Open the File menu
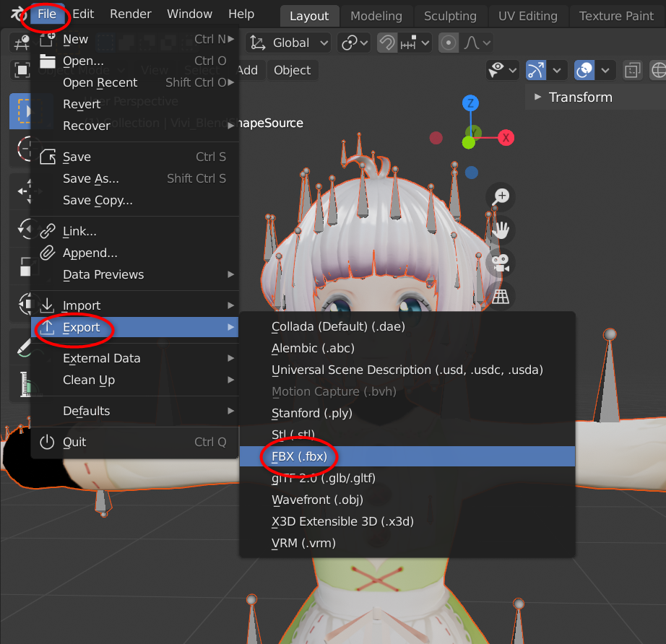Screen dimensions: 666x644 tap(47, 14)
